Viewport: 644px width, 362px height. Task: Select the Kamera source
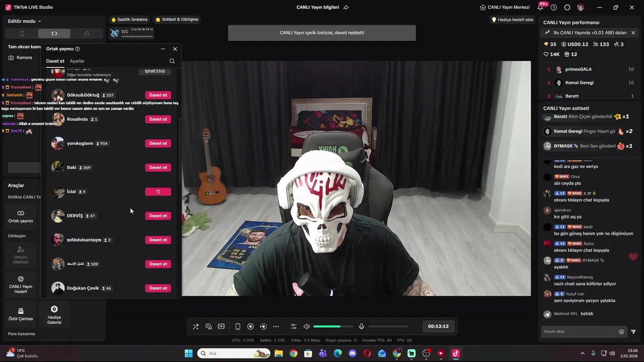[20, 57]
